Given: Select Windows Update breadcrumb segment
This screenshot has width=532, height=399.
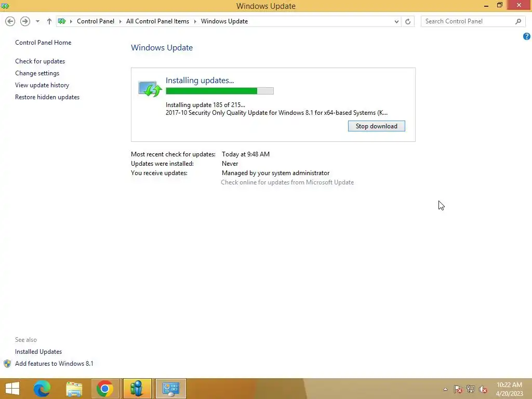Looking at the screenshot, I should click(x=224, y=21).
